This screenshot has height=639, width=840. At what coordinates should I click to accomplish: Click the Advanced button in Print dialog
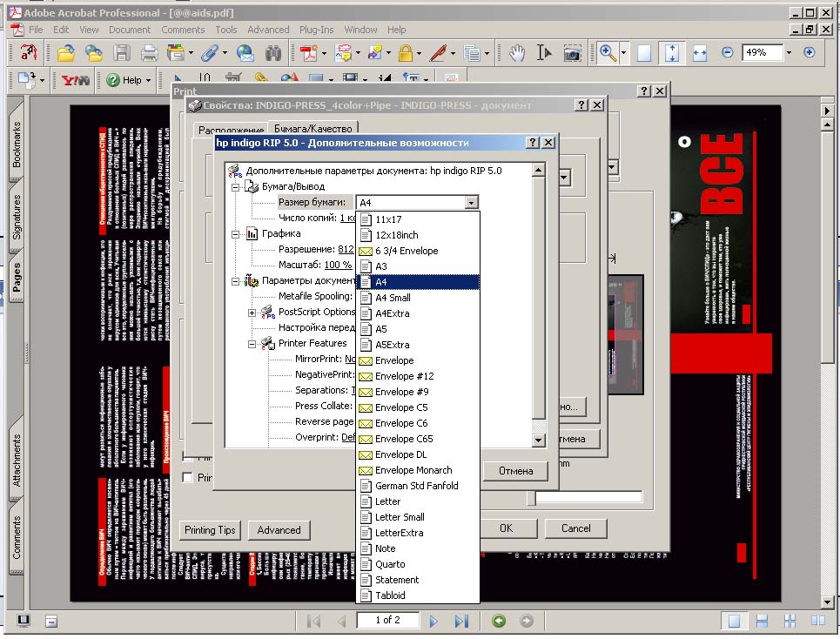(x=279, y=529)
